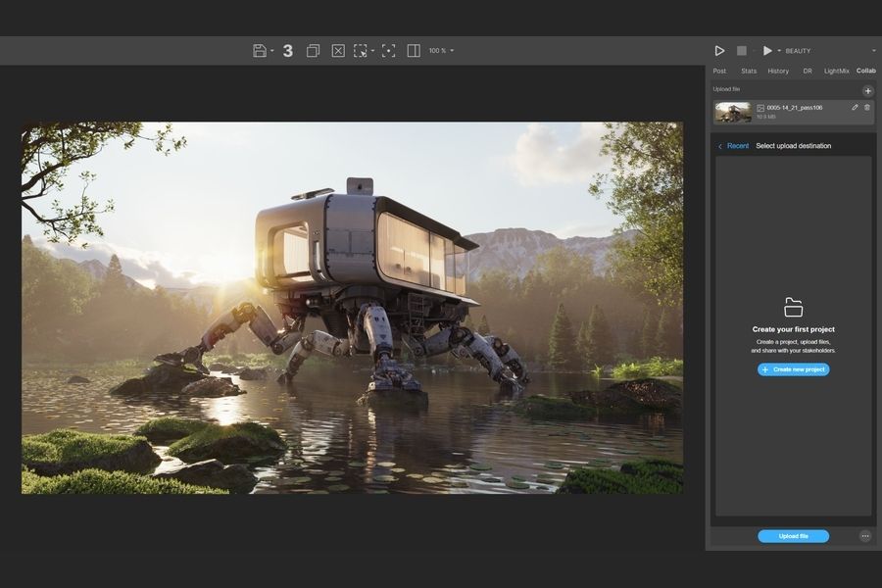Click the 0005-14_21_pass106 file name

(794, 108)
